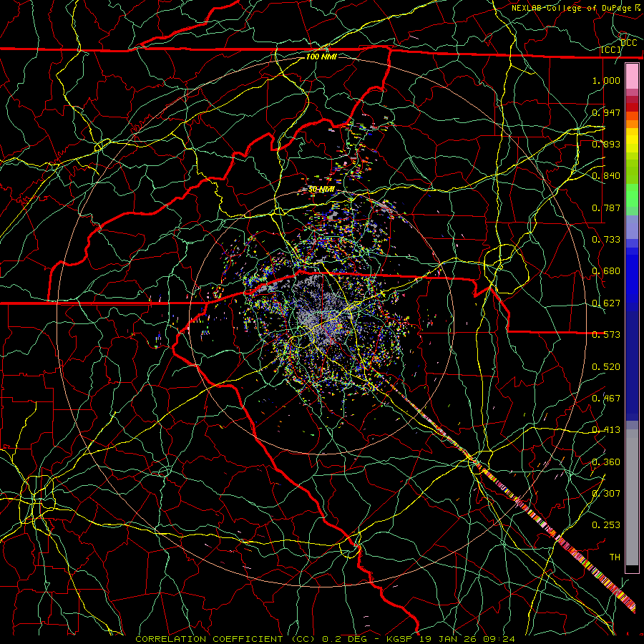Click the TH threshold label on legend
644x644 pixels.
coord(615,557)
